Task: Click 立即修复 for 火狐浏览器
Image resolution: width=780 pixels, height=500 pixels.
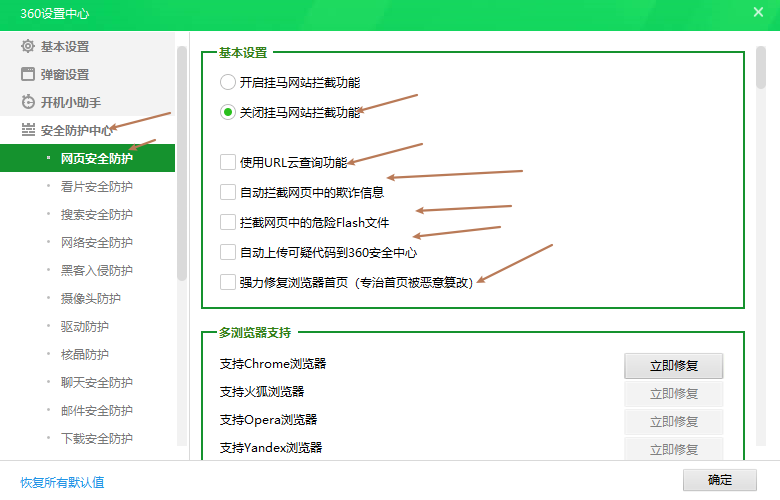Action: point(674,394)
